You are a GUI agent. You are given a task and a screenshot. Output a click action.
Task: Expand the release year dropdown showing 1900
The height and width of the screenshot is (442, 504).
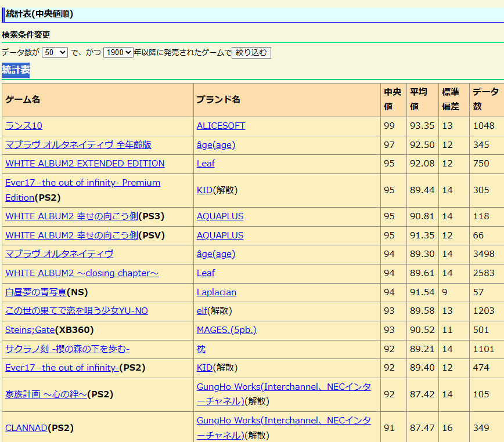tap(118, 52)
